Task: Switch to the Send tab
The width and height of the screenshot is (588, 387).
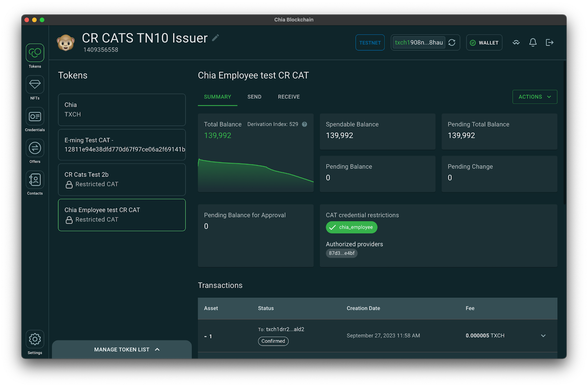Action: [x=254, y=97]
